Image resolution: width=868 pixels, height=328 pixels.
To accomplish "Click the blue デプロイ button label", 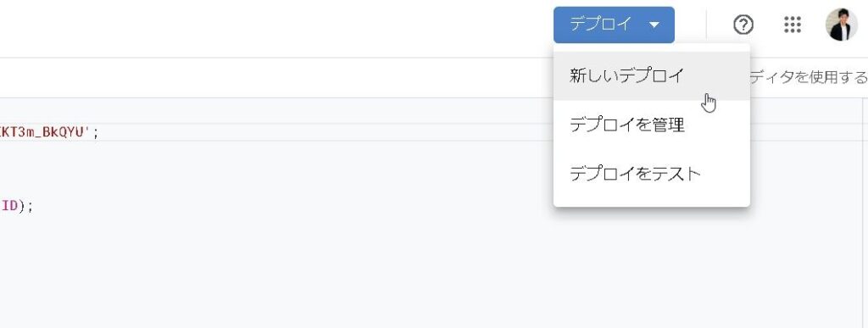I will click(x=601, y=25).
